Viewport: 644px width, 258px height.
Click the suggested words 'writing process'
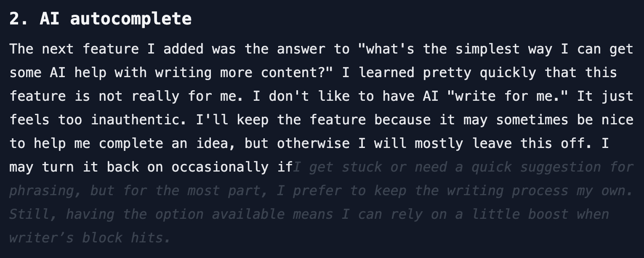(508, 191)
